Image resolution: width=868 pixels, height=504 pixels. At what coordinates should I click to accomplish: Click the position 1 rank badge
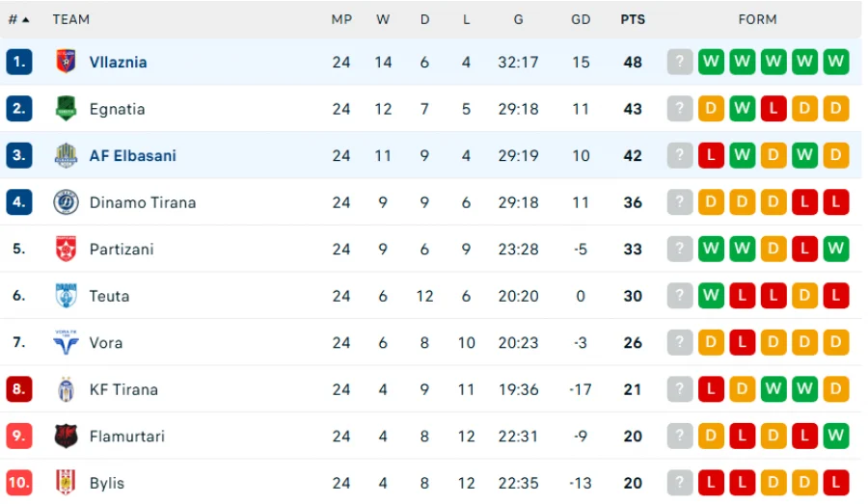(19, 62)
